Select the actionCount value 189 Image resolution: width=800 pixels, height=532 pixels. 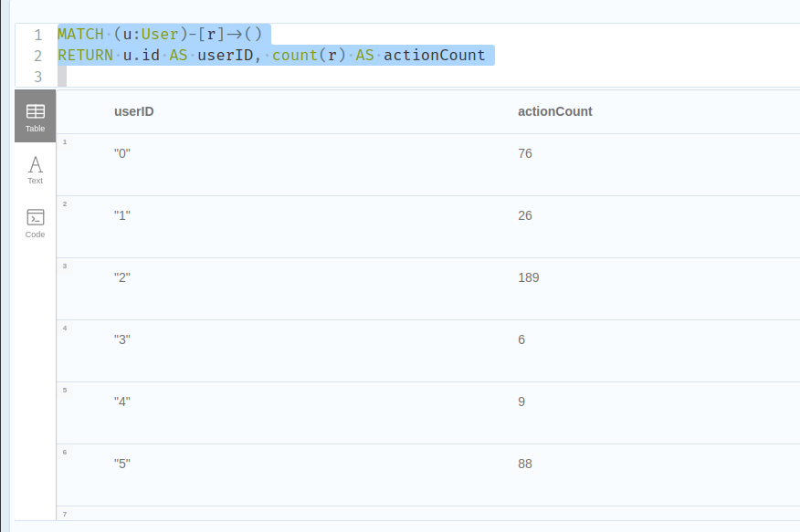click(x=529, y=277)
